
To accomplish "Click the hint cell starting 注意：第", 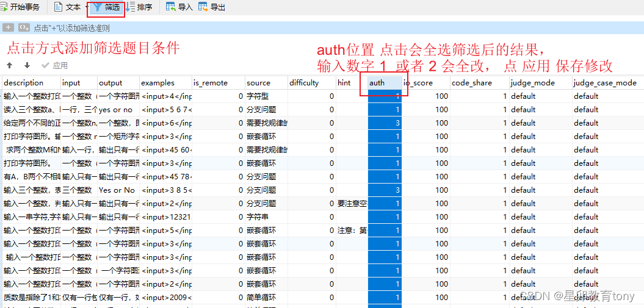I will [x=352, y=230].
